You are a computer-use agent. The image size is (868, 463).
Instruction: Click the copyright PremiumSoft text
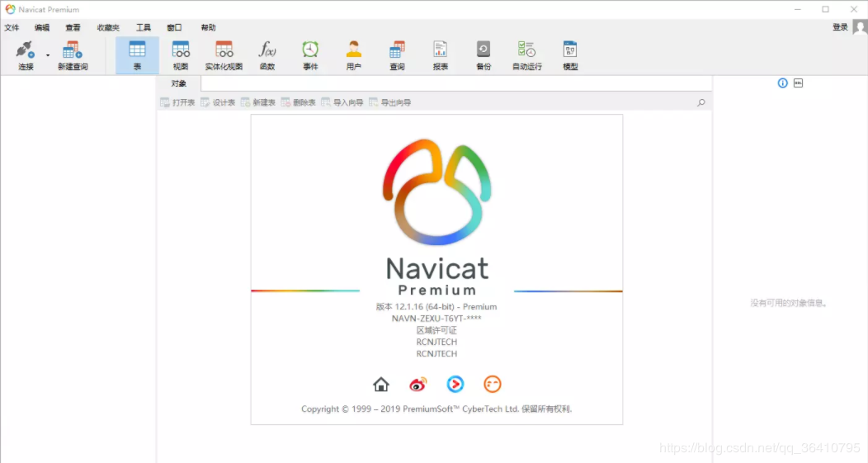coord(436,409)
